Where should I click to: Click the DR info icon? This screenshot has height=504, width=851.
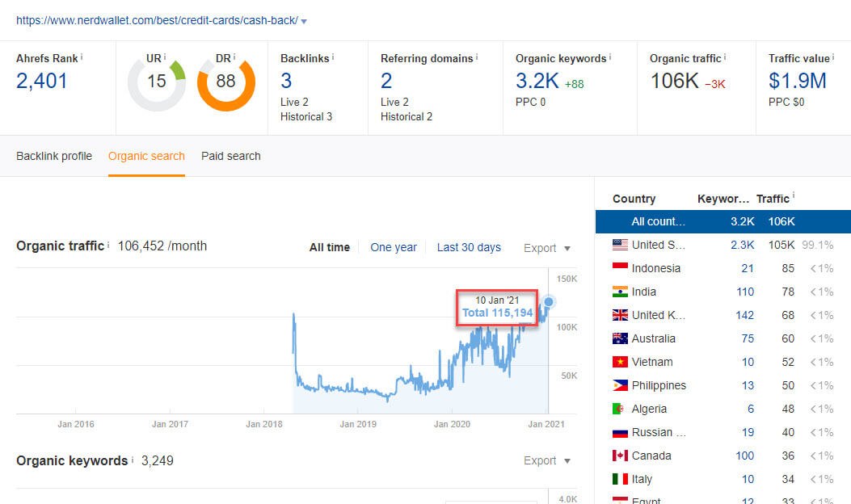click(234, 57)
